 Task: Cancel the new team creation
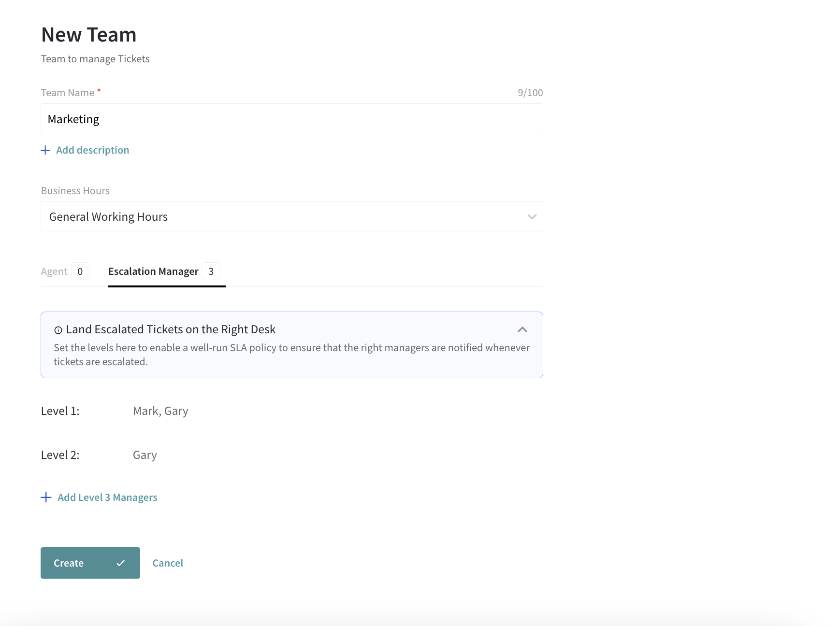pyautogui.click(x=168, y=563)
